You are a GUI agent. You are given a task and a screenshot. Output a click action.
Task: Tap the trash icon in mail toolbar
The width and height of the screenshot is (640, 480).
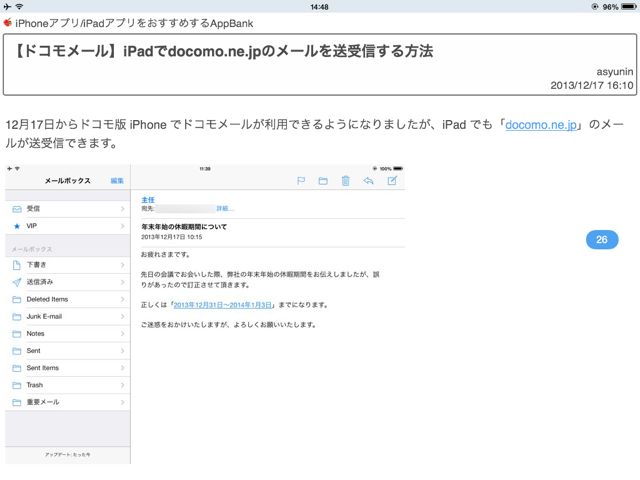coord(345,181)
